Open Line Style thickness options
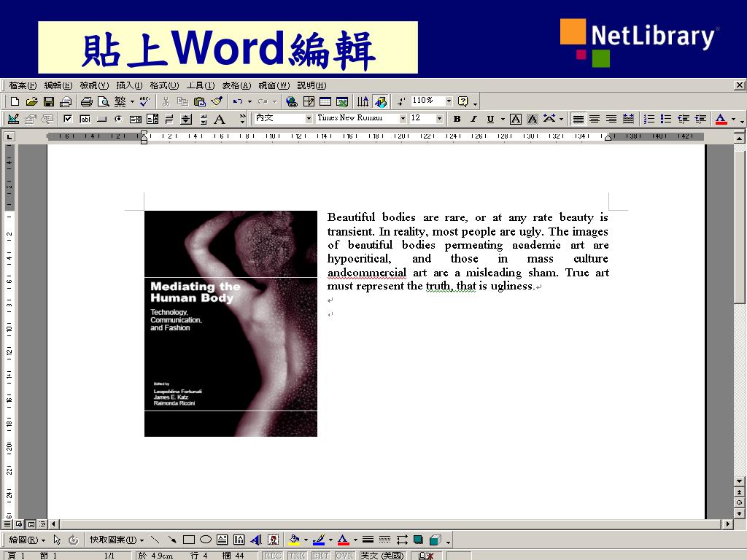Image resolution: width=747 pixels, height=560 pixels. tap(368, 540)
